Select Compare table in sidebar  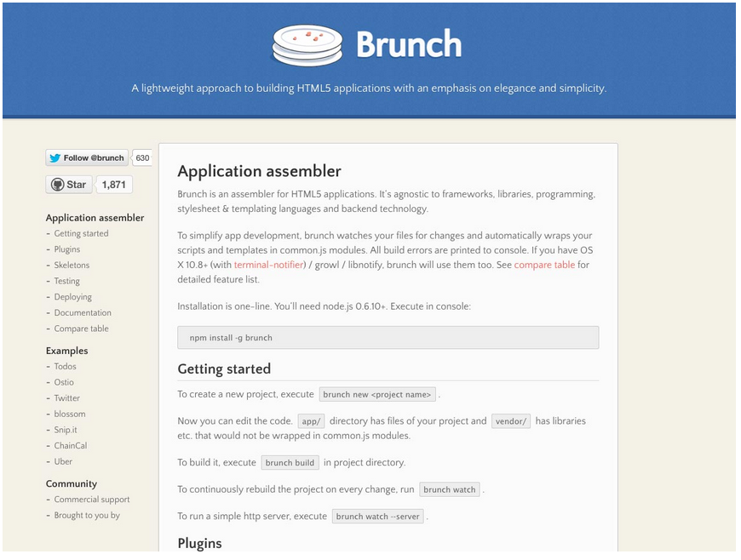pyautogui.click(x=82, y=329)
